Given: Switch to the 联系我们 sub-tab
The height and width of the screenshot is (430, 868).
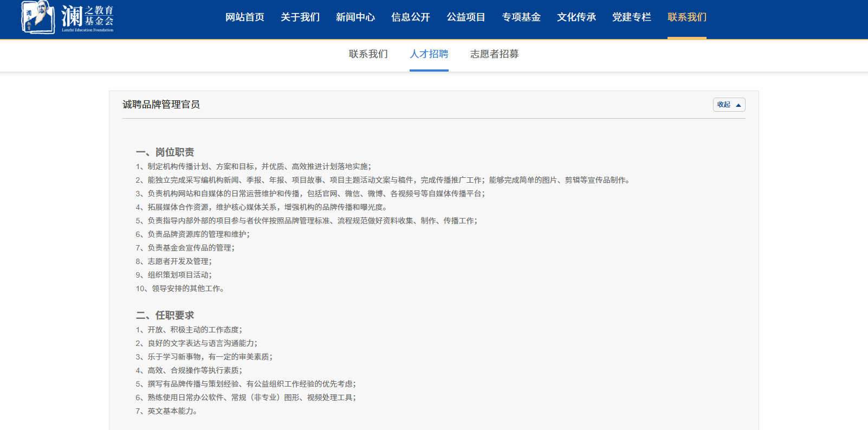Looking at the screenshot, I should (368, 54).
